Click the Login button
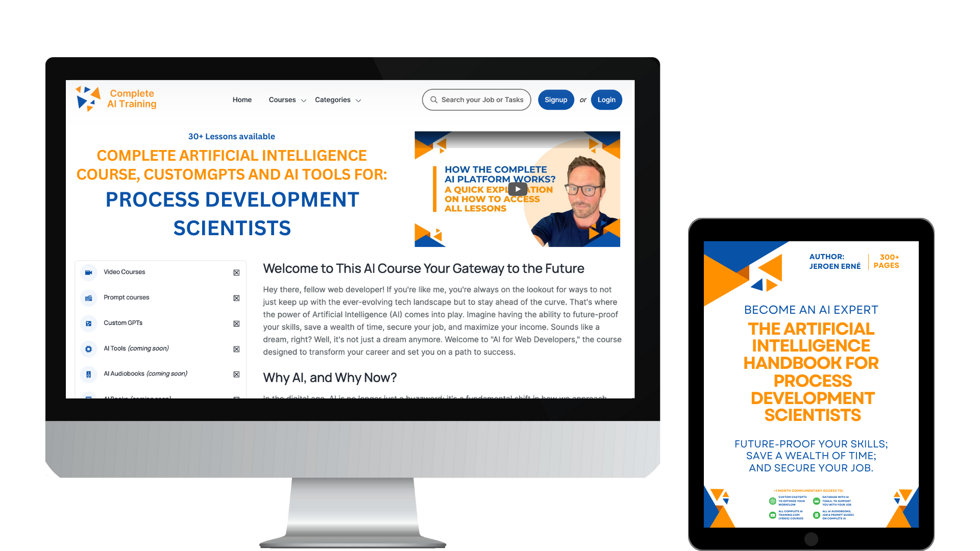 606,100
